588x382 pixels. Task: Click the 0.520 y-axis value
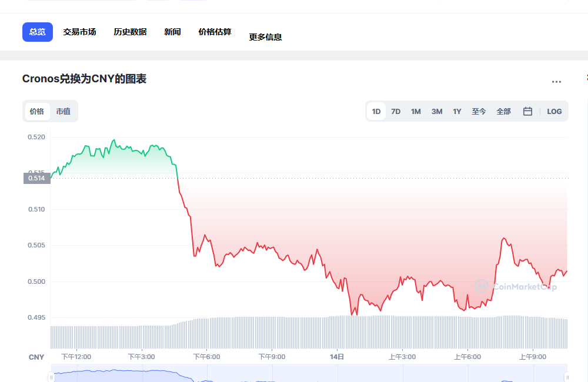click(36, 137)
